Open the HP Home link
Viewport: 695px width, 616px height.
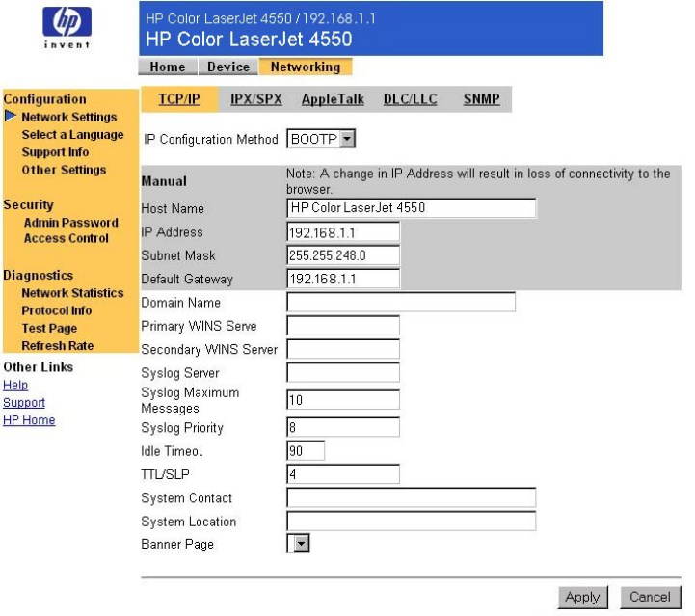[29, 419]
